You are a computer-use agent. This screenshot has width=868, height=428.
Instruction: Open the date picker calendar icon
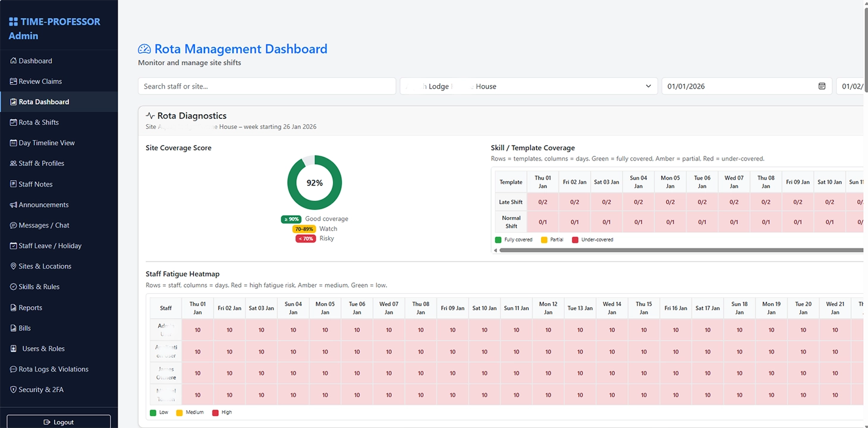pyautogui.click(x=822, y=86)
